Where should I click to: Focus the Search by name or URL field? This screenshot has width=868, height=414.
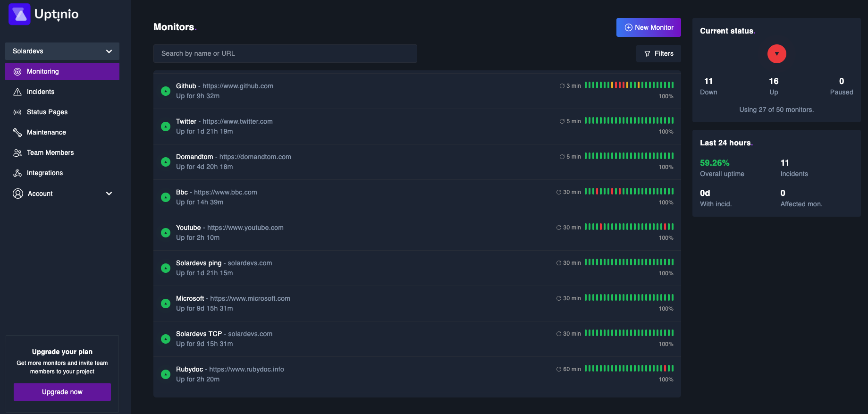tap(285, 54)
